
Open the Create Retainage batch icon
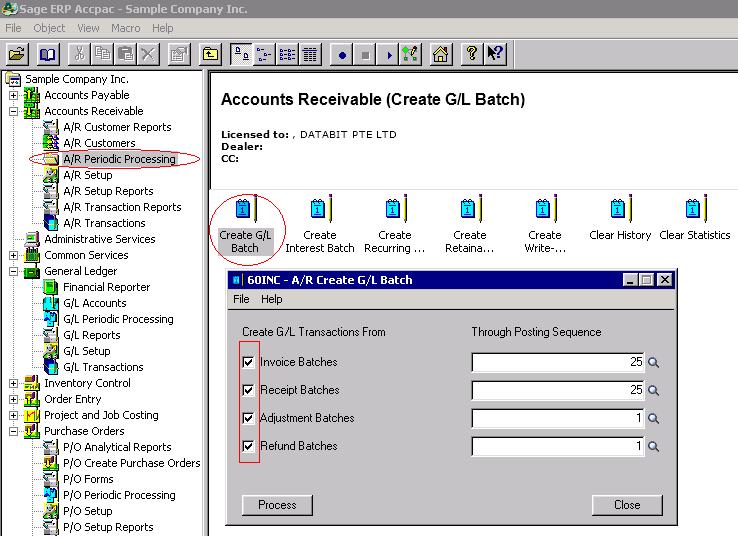click(470, 225)
